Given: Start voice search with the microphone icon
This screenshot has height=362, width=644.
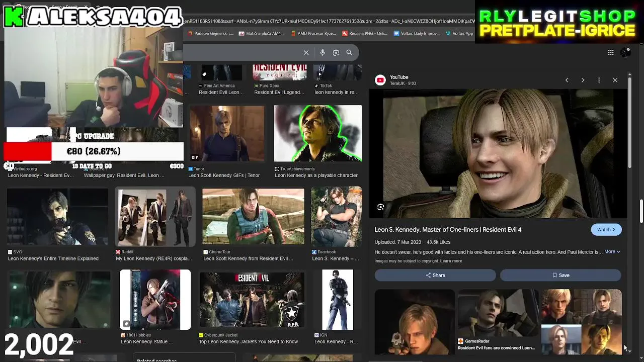Looking at the screenshot, I should point(323,52).
